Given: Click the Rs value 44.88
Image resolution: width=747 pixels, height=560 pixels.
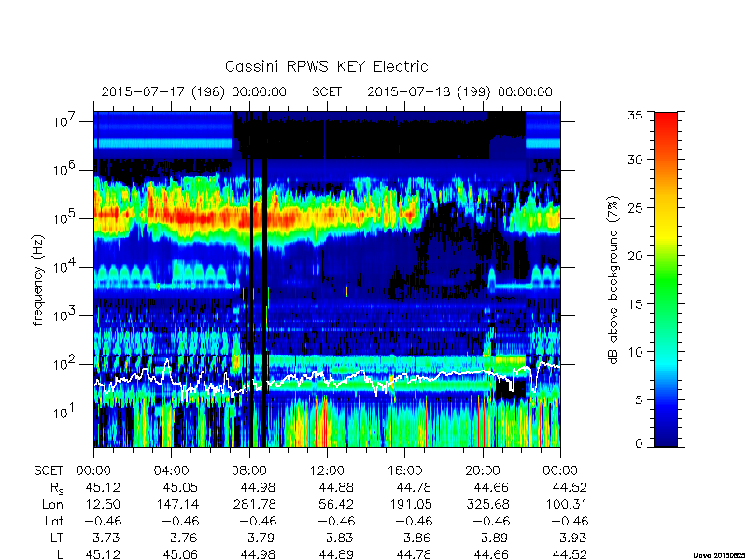Looking at the screenshot, I should (336, 487).
